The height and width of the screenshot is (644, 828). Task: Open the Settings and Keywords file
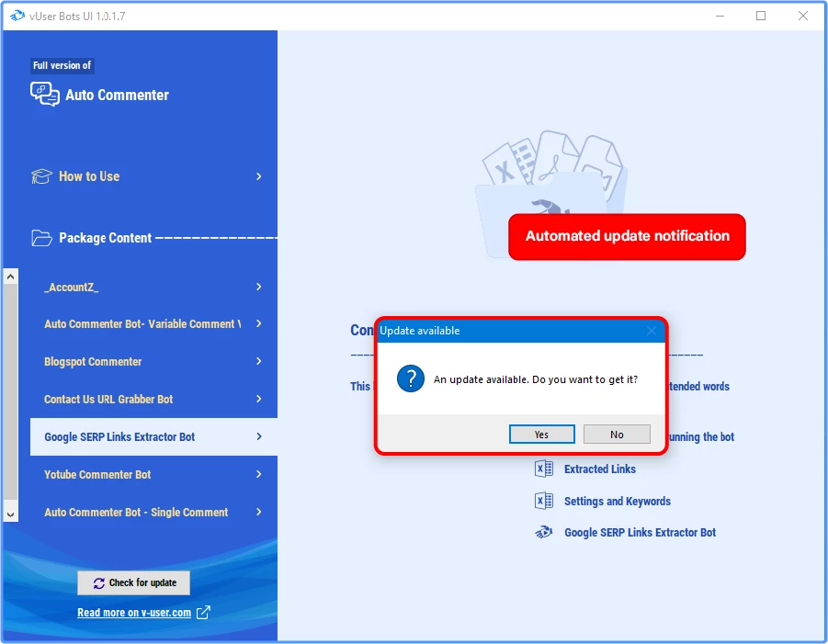coord(618,501)
